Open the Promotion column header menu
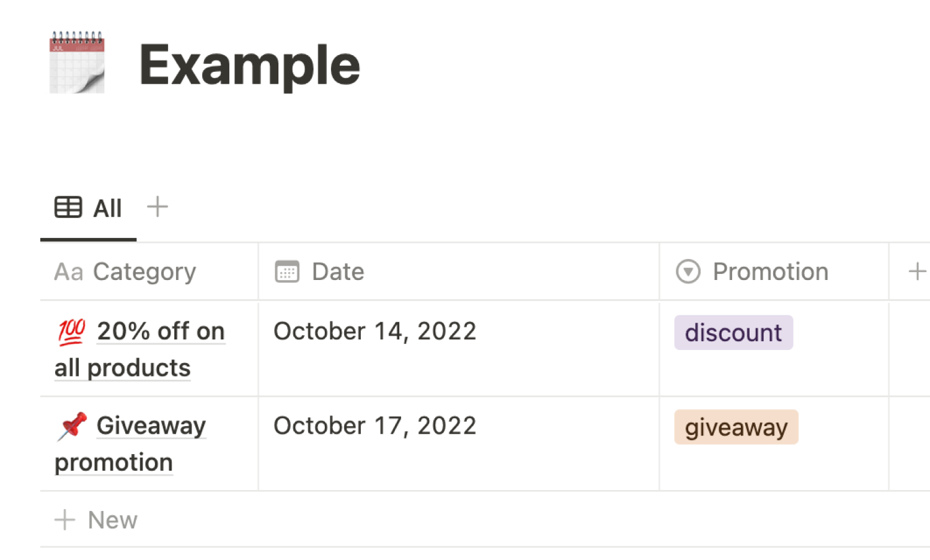 [774, 272]
